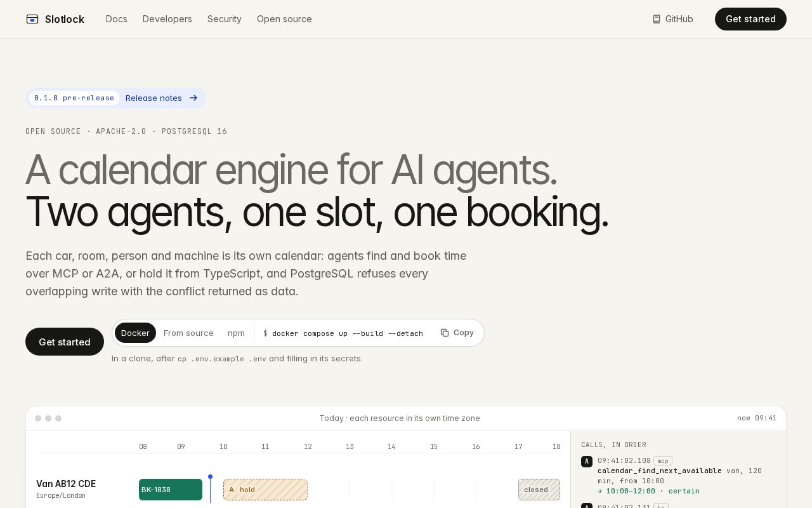Click the BK-1838 booking block
Viewport: 812px width, 508px height.
[171, 490]
